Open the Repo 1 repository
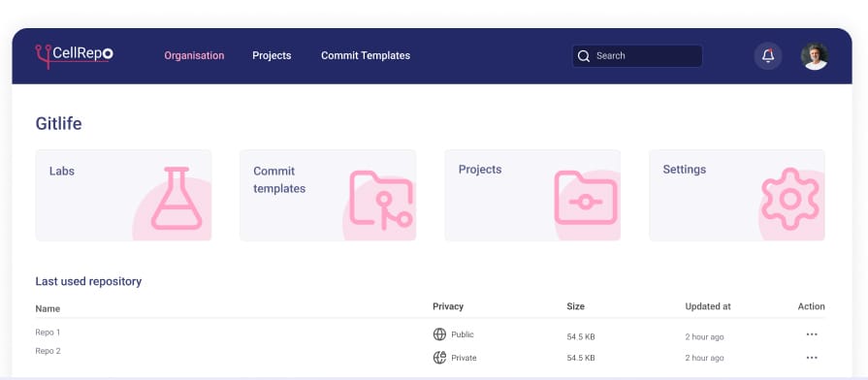The width and height of the screenshot is (868, 380). click(x=48, y=332)
